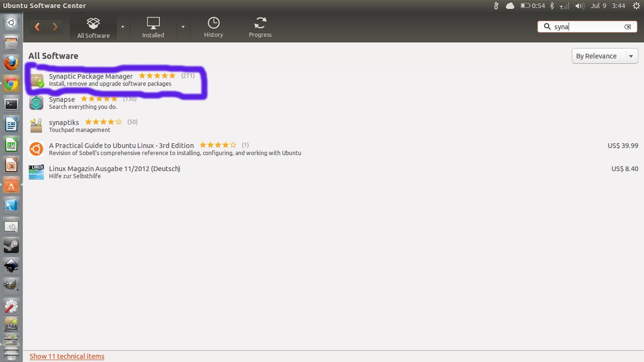Launch Google Chrome from the launcher
This screenshot has width=644, height=362.
pyautogui.click(x=11, y=84)
